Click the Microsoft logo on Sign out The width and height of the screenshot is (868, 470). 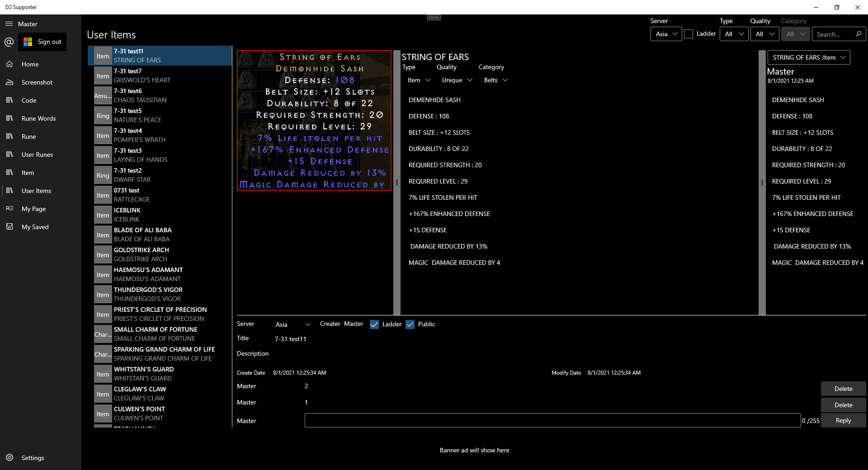[28, 42]
